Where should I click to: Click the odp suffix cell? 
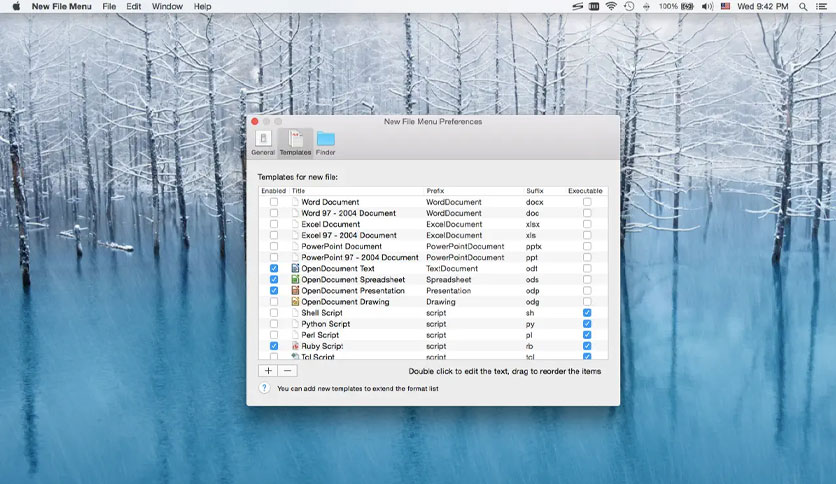point(533,291)
